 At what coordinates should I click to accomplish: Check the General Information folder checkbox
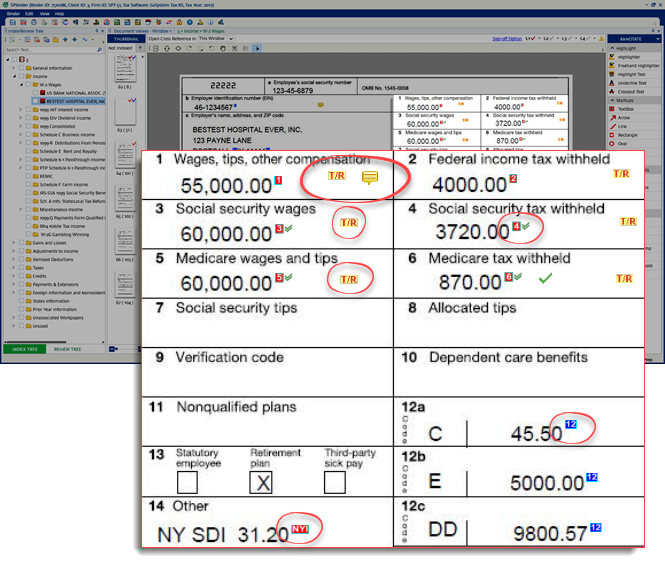[x=22, y=68]
